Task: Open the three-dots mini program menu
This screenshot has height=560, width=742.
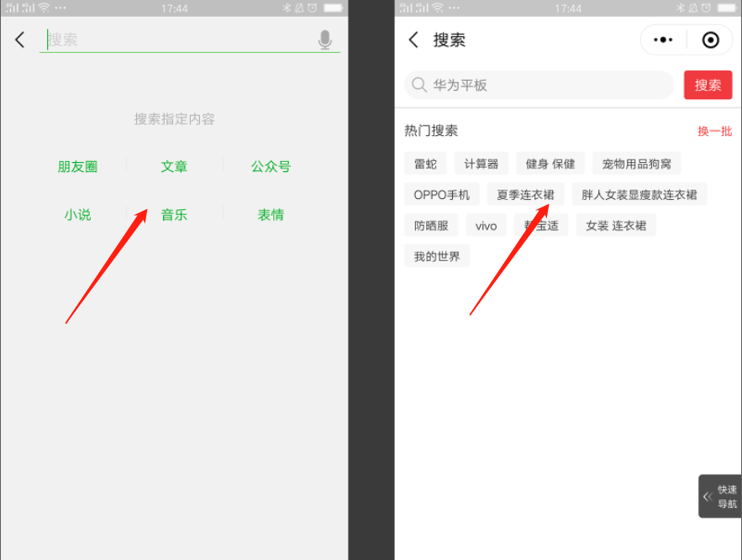Action: [663, 40]
